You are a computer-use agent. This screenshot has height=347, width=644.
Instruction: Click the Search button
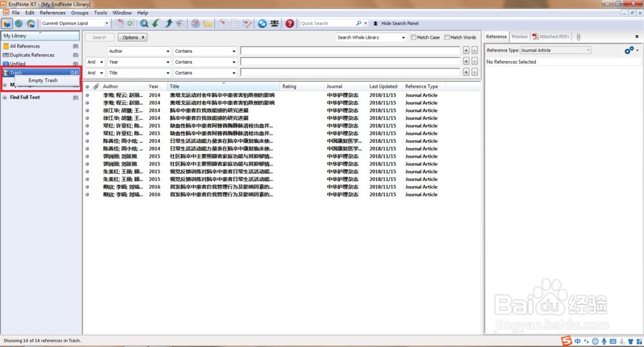tap(99, 37)
